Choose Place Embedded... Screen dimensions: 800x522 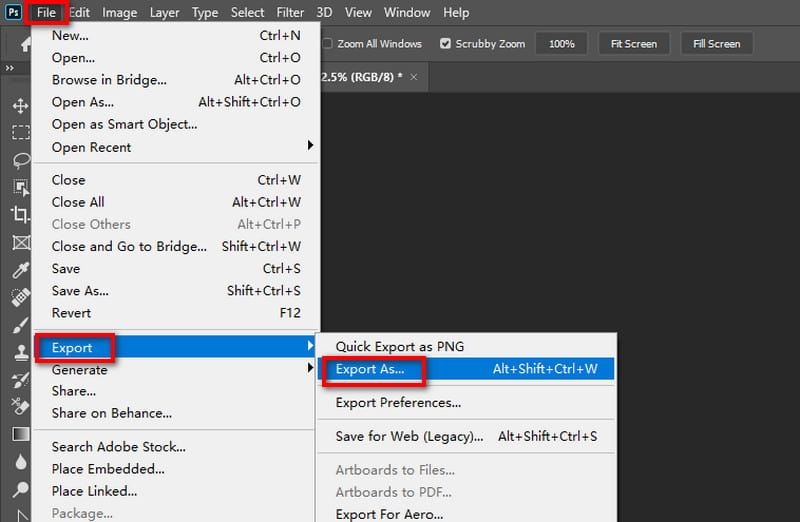click(176, 469)
